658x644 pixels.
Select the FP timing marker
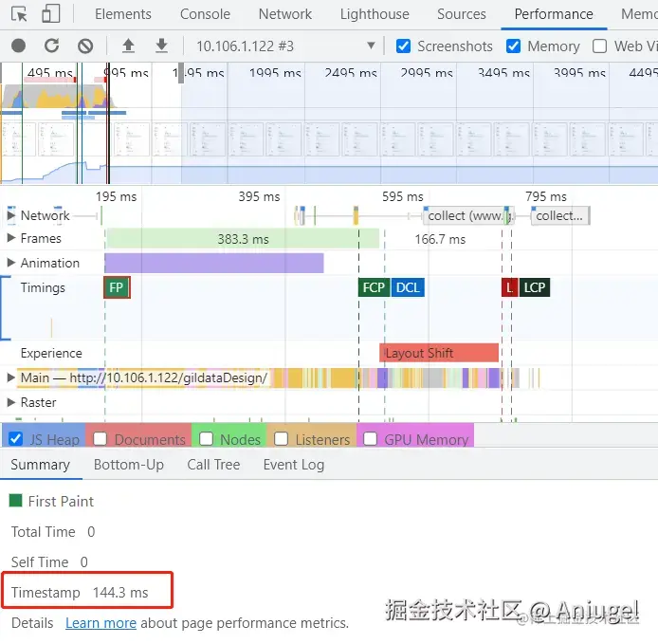(x=117, y=287)
